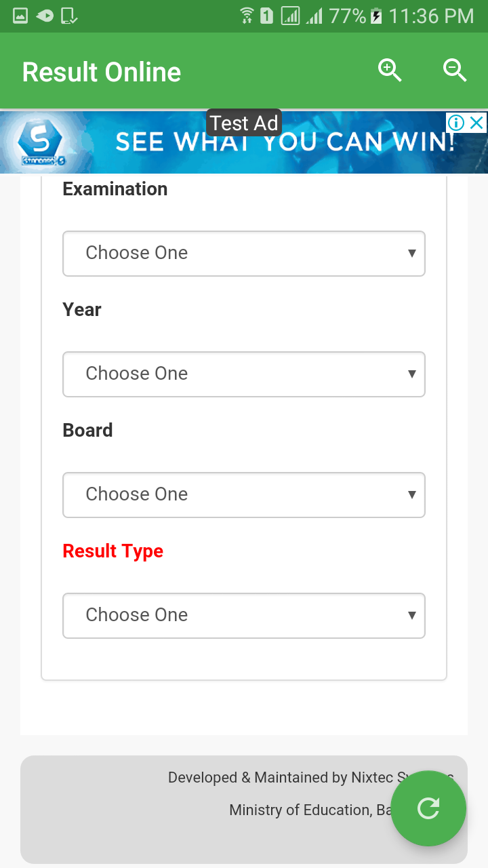Open the ad info icon

456,123
